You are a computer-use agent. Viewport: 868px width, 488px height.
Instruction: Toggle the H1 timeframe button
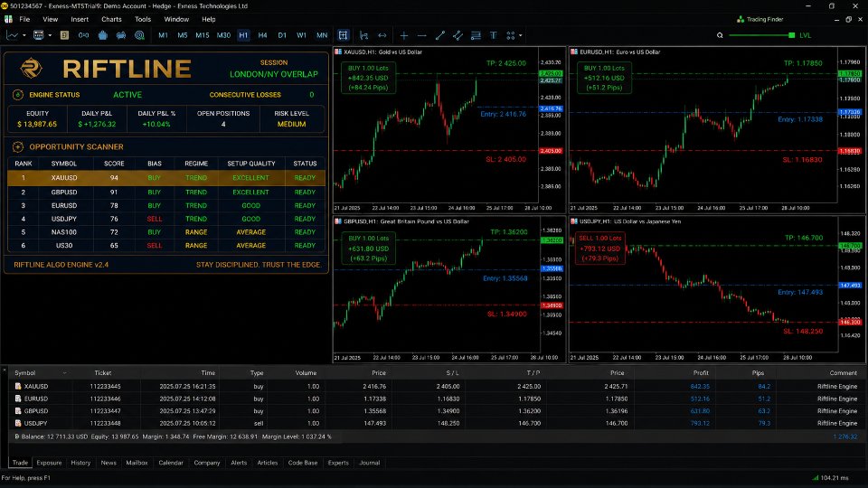point(243,35)
